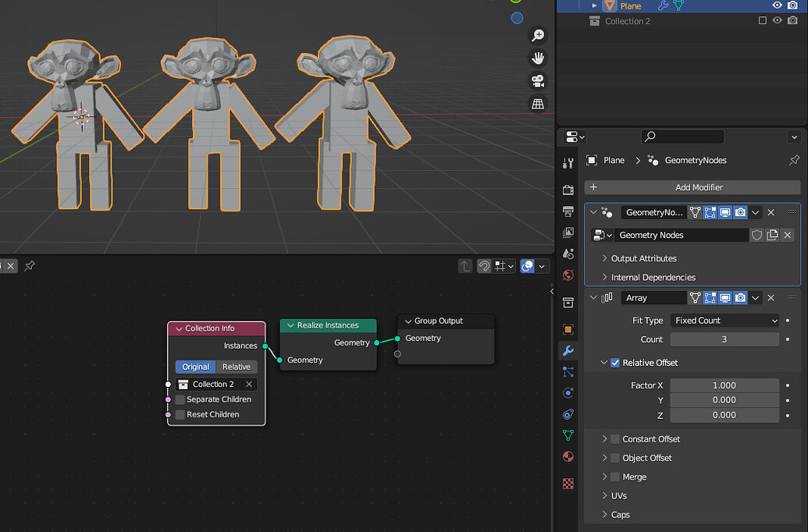
Task: Check Reset Children in Collection Info node
Action: point(180,414)
